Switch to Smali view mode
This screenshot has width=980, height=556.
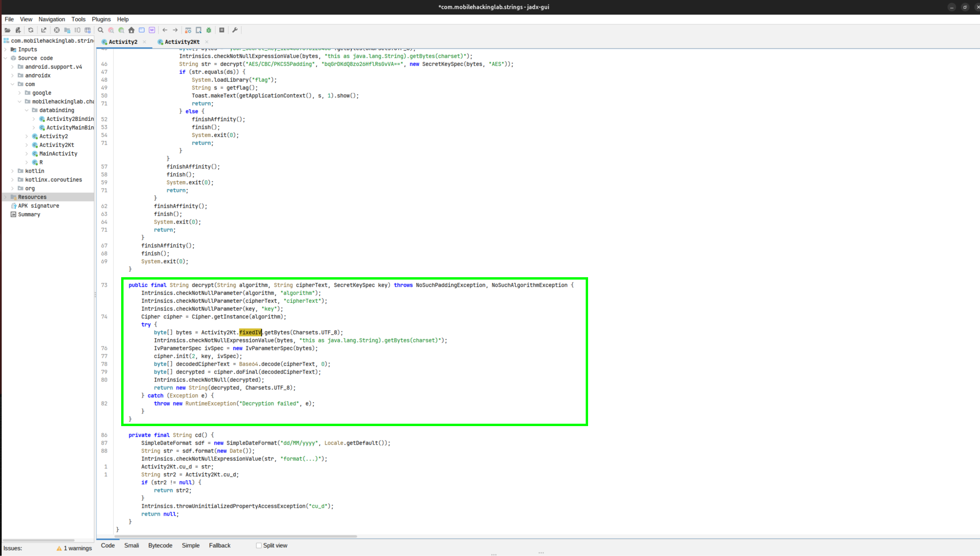131,545
